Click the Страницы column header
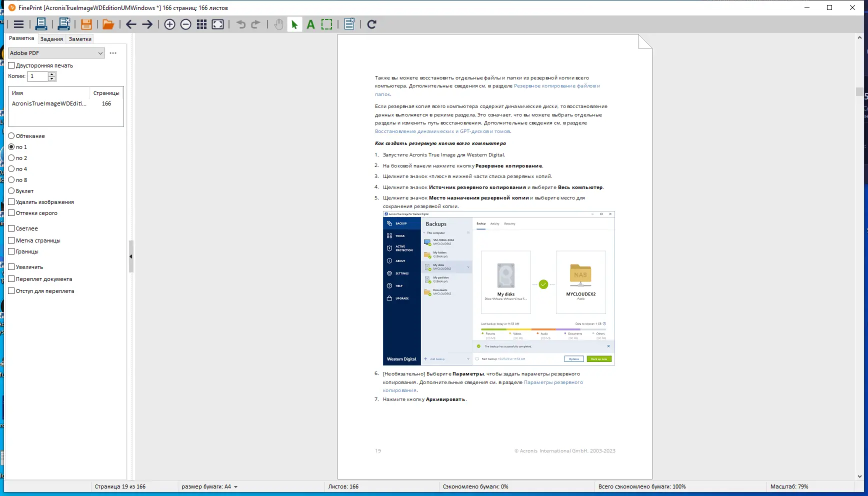The height and width of the screenshot is (496, 868). coord(106,93)
